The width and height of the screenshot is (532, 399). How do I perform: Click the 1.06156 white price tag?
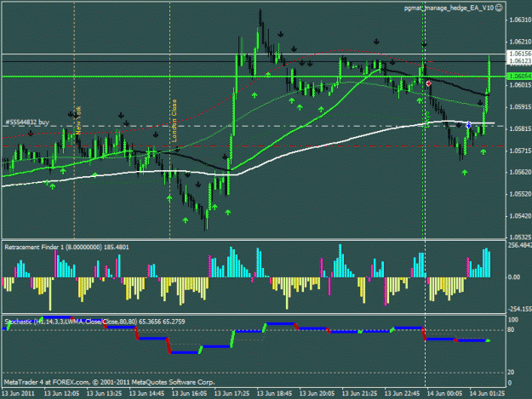[519, 54]
